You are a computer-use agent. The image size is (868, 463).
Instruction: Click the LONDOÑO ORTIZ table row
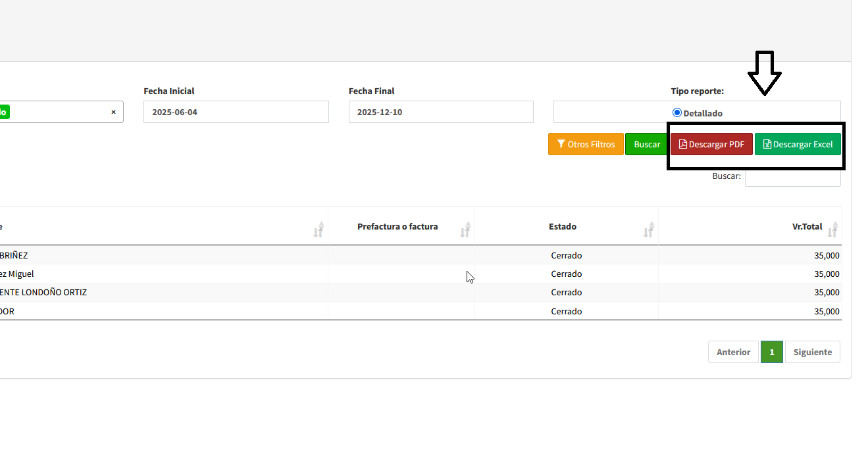[43, 292]
